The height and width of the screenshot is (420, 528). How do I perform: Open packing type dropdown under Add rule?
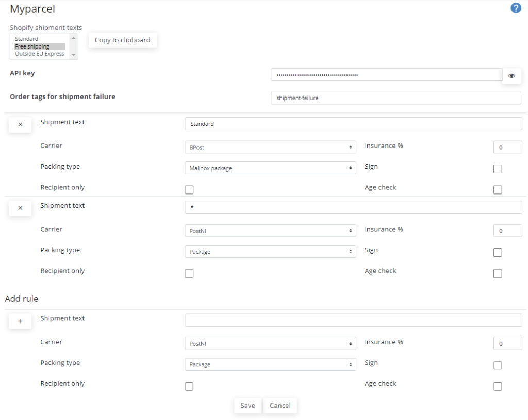270,364
